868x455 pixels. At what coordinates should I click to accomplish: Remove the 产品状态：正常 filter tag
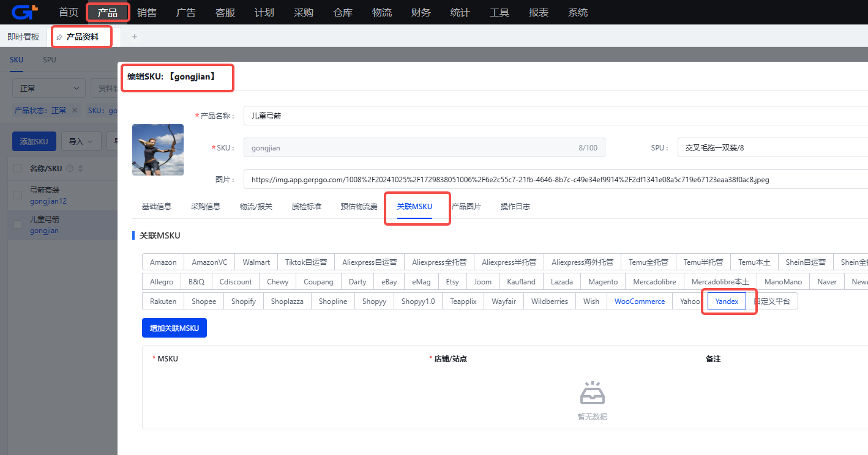pyautogui.click(x=75, y=110)
